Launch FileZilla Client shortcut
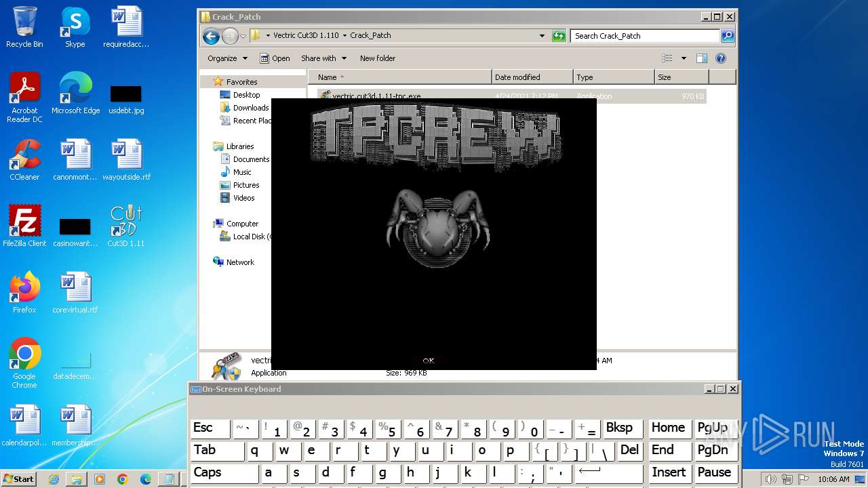 pos(24,226)
